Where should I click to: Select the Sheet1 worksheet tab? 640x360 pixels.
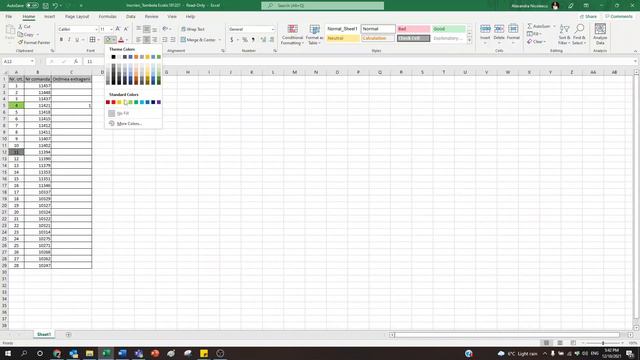pyautogui.click(x=44, y=334)
